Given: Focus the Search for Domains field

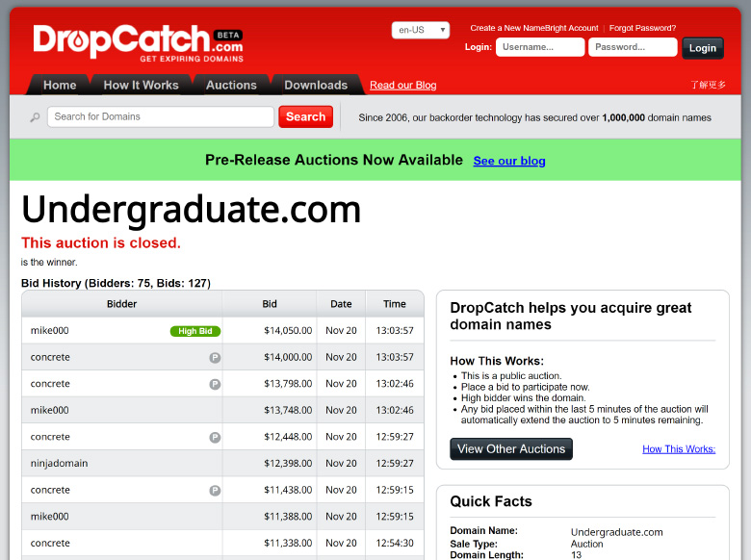Looking at the screenshot, I should 161,116.
